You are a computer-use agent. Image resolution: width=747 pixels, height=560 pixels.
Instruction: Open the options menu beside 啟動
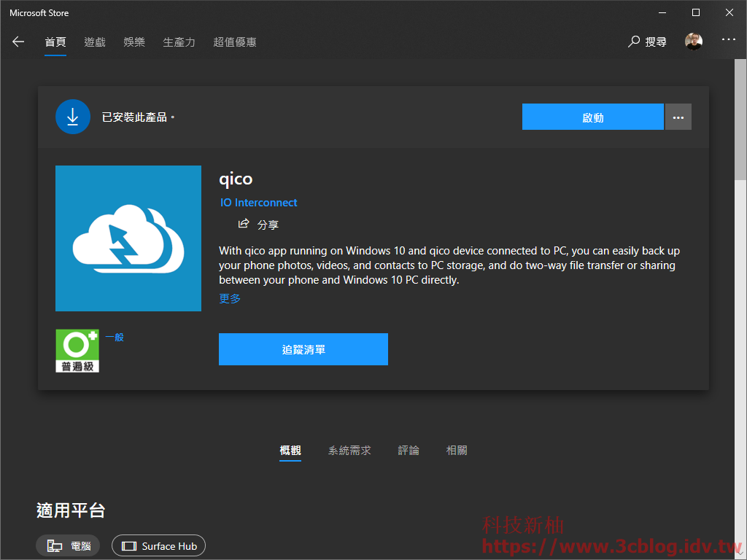[x=678, y=117]
